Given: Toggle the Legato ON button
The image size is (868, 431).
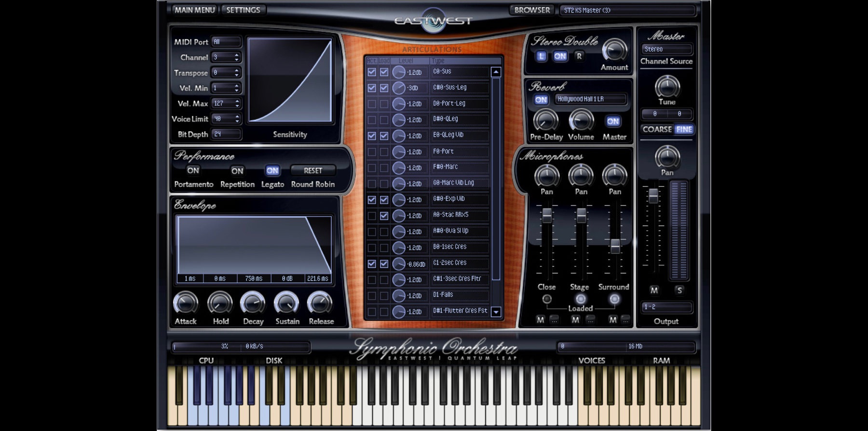Looking at the screenshot, I should tap(272, 170).
